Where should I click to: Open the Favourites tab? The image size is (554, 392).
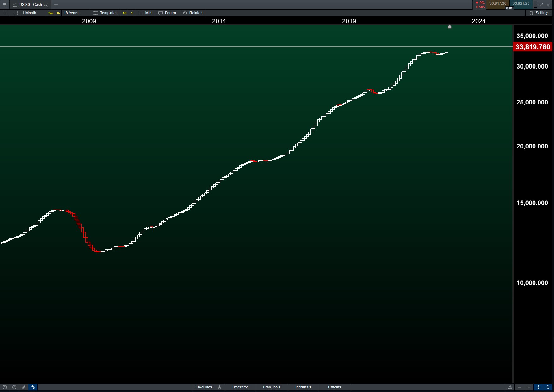[204, 387]
